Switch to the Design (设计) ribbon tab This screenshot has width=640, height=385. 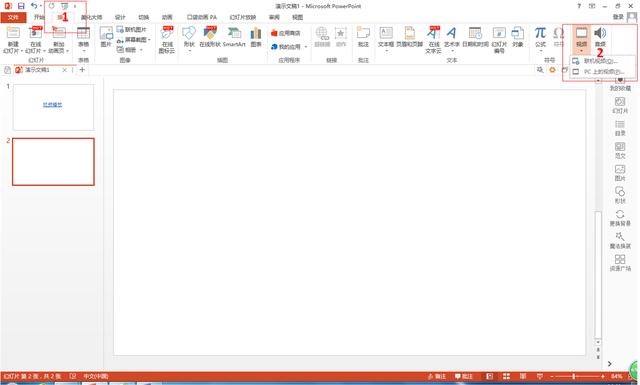[x=120, y=17]
